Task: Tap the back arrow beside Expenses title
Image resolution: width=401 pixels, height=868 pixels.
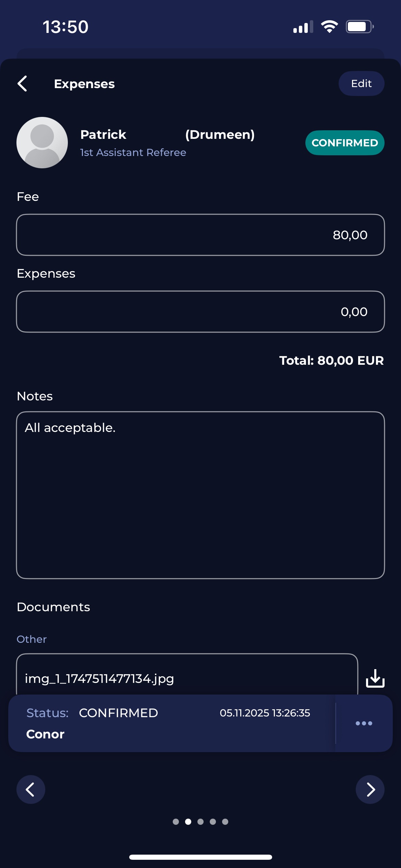Action: pos(23,84)
